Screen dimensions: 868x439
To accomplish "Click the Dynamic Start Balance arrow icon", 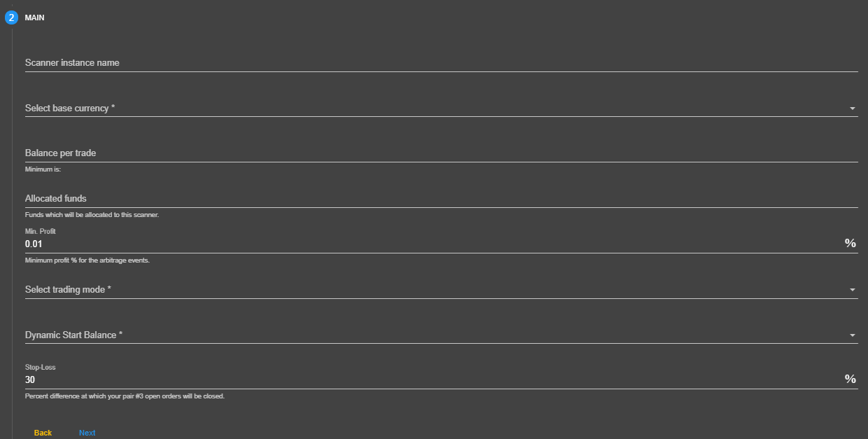I will [852, 335].
